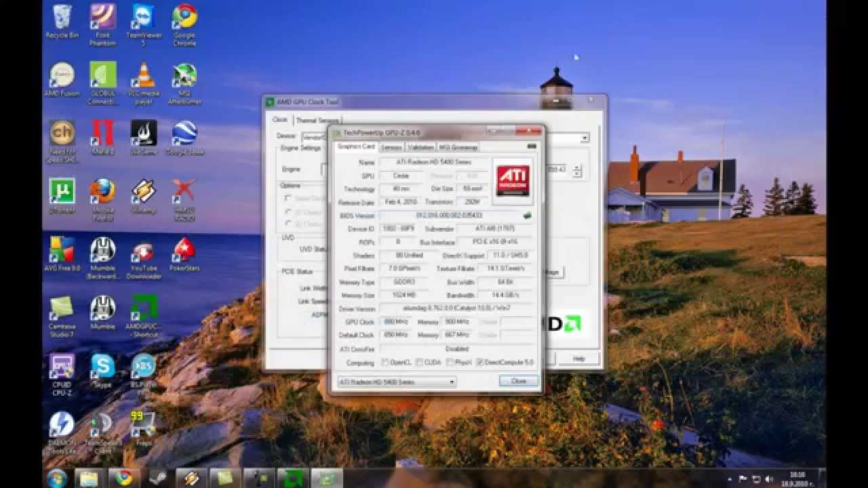Switch to the Sensors tab in GPU-Z

tap(391, 147)
